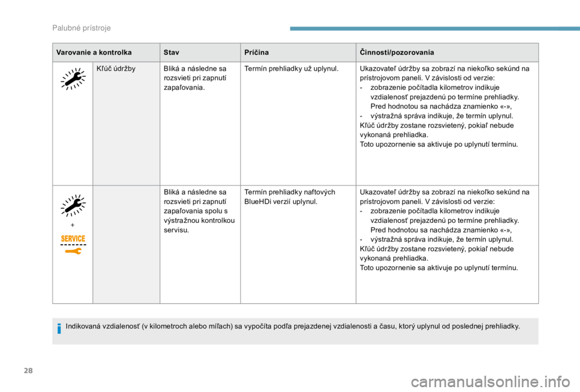580x392 pixels.
Task: Click the plus sign between warning icons
Action: [72, 225]
